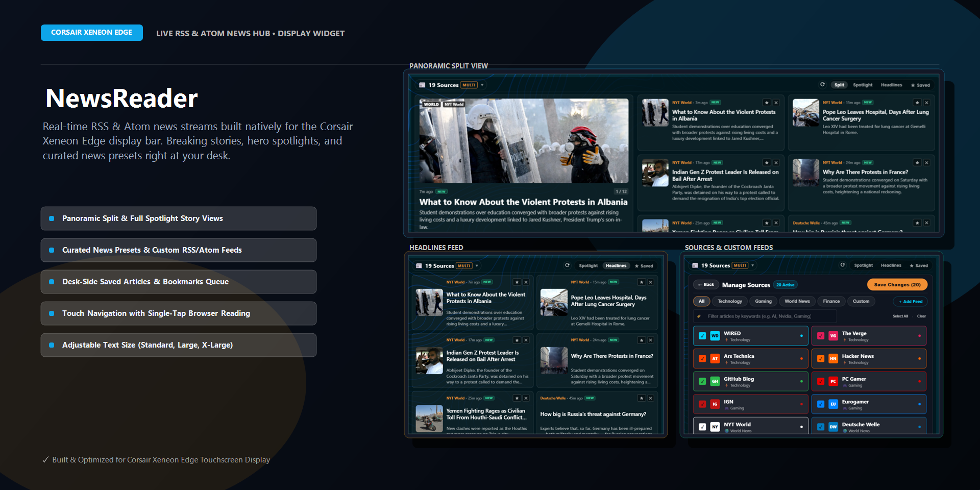Star the Pope Leo article in split view
The width and height of the screenshot is (980, 490).
(917, 103)
